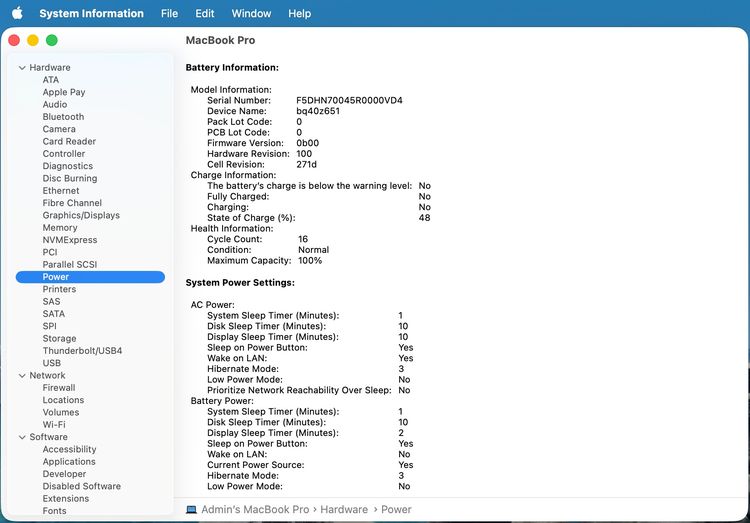Open the Edit menu
This screenshot has height=523, width=750.
(x=205, y=14)
